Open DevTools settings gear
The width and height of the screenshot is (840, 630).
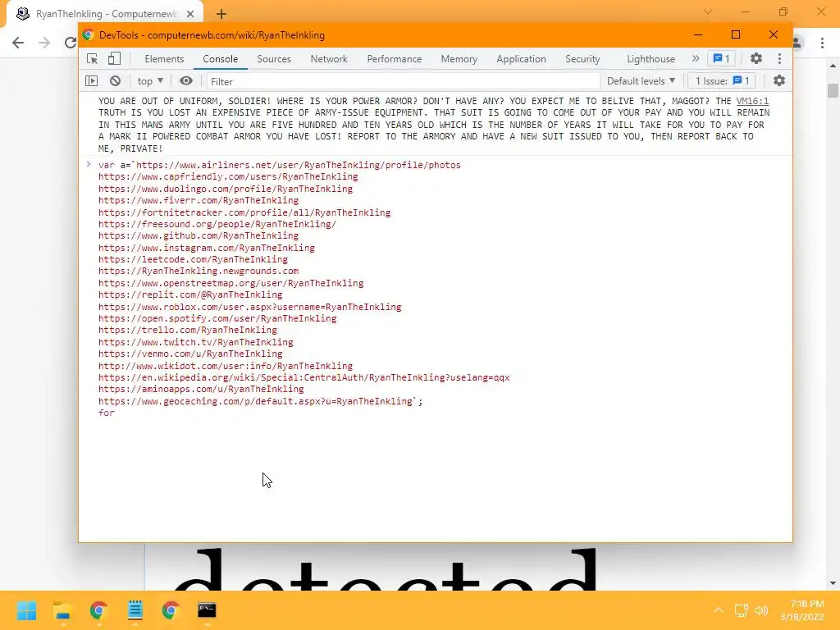[756, 58]
